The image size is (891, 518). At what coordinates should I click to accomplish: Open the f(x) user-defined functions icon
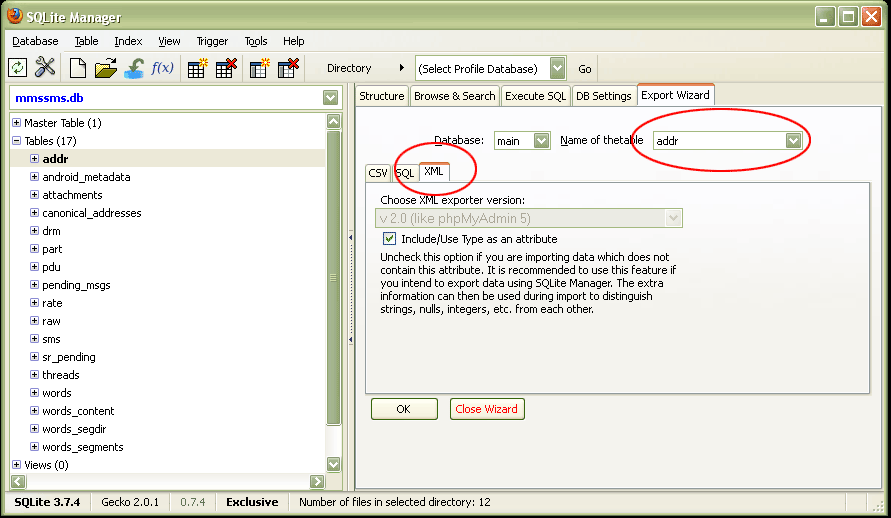pyautogui.click(x=162, y=68)
